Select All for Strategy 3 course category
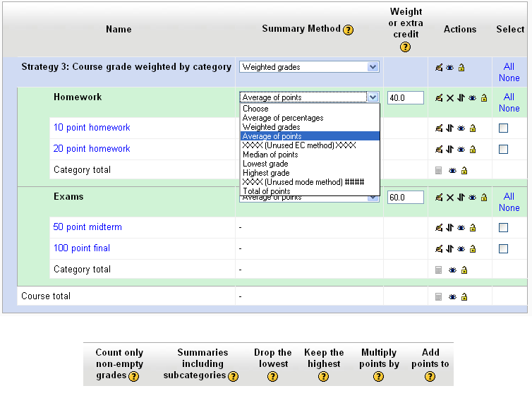The width and height of the screenshot is (532, 398). click(x=509, y=66)
